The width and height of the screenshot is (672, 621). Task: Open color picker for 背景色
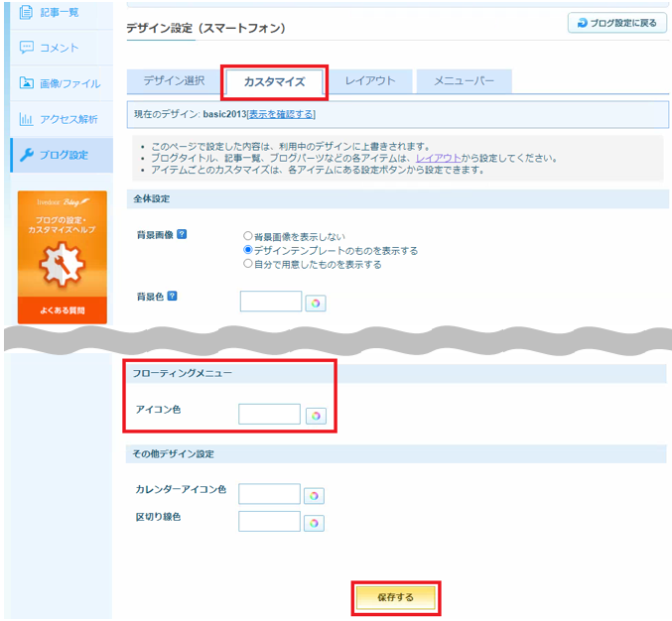(316, 304)
